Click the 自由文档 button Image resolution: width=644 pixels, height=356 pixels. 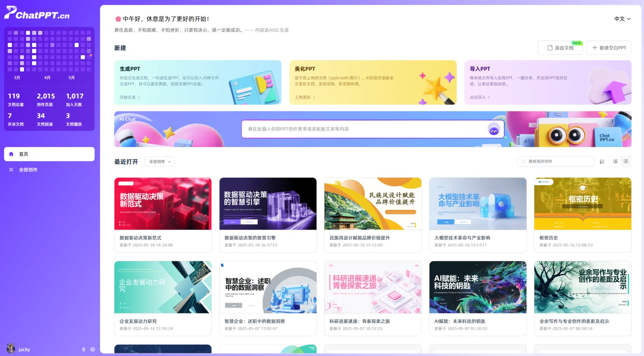[560, 48]
